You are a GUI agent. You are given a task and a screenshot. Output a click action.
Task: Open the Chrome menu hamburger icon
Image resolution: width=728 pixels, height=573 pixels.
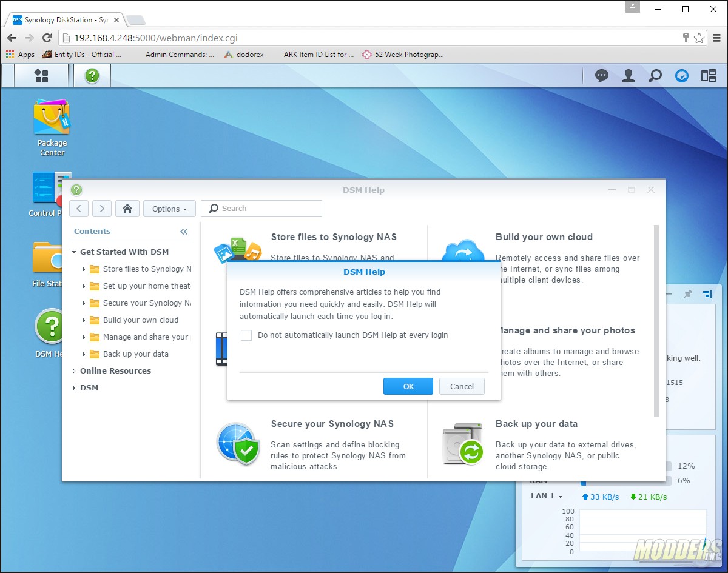[x=716, y=38]
